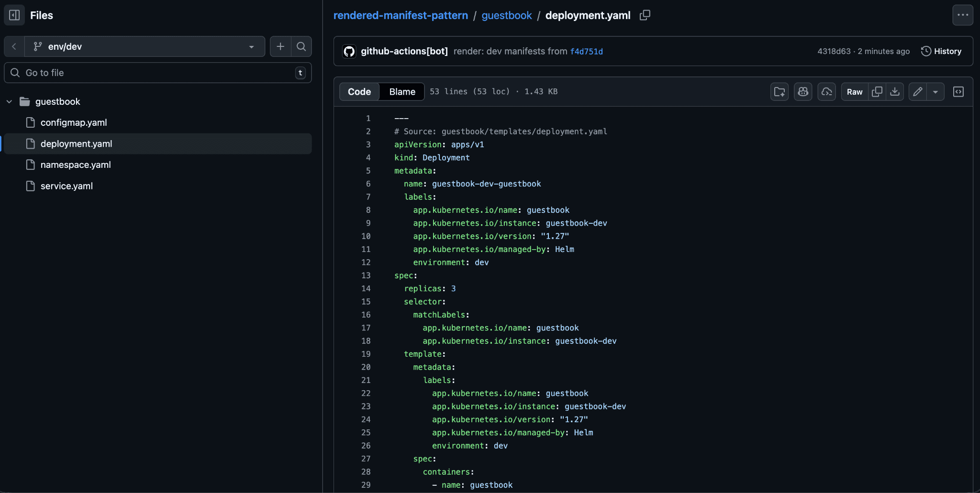Open the symbols panel
This screenshot has height=493, width=980.
(958, 91)
